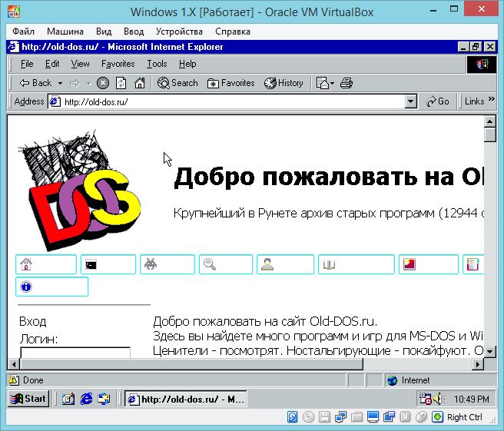Open the View menu
Screen dimensions: 504x431
(x=80, y=64)
